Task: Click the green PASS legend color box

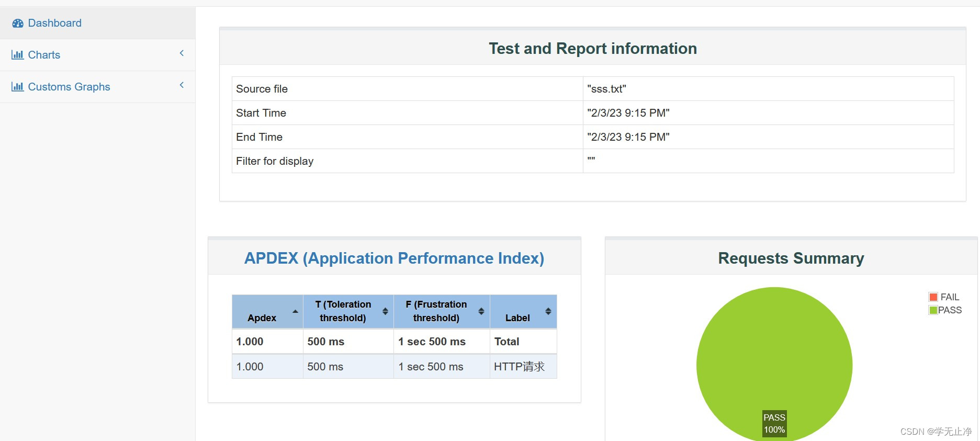Action: [x=933, y=310]
